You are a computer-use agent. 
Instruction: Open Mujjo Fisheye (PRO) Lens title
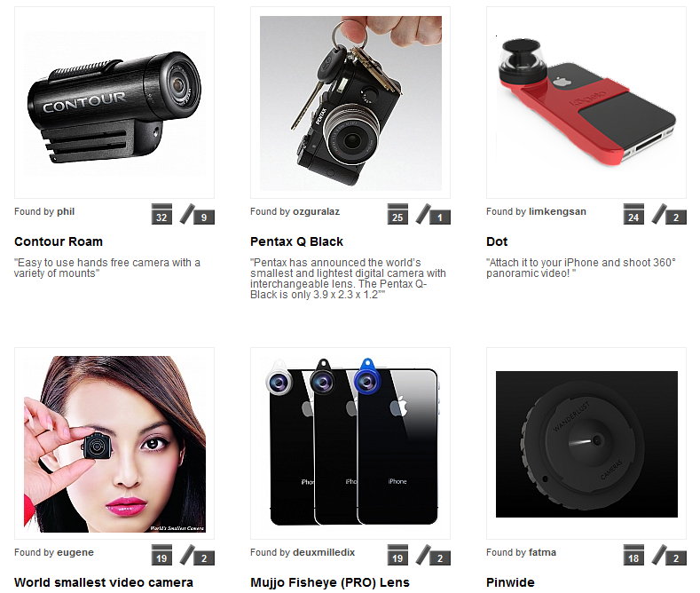pos(330,582)
